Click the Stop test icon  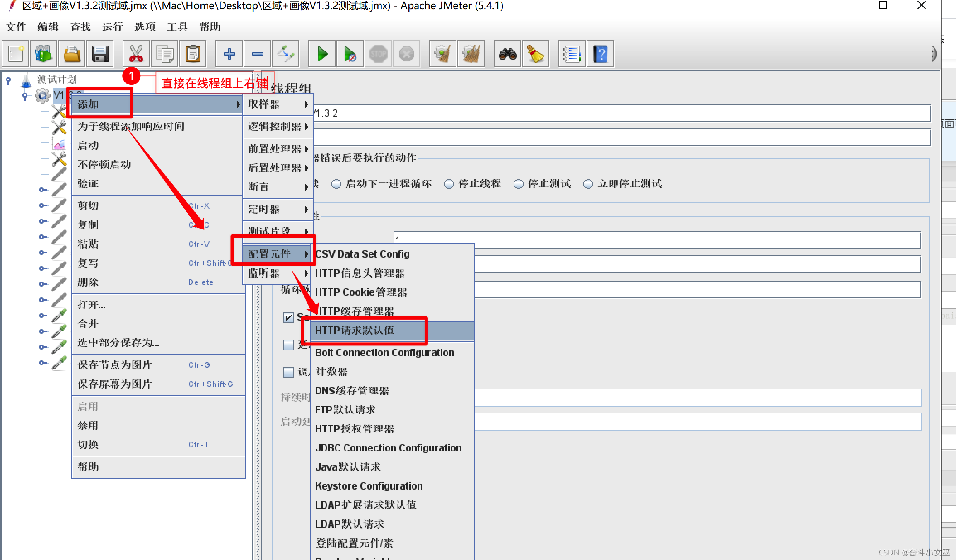pyautogui.click(x=378, y=54)
